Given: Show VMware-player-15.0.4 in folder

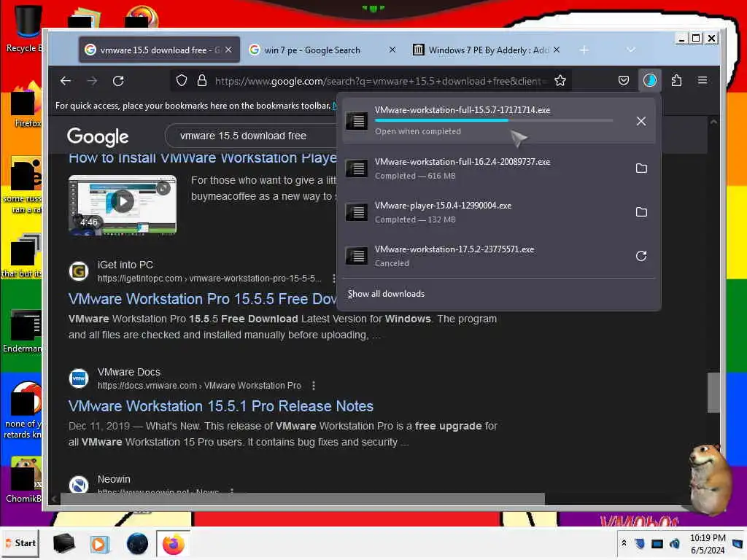Looking at the screenshot, I should (x=641, y=212).
